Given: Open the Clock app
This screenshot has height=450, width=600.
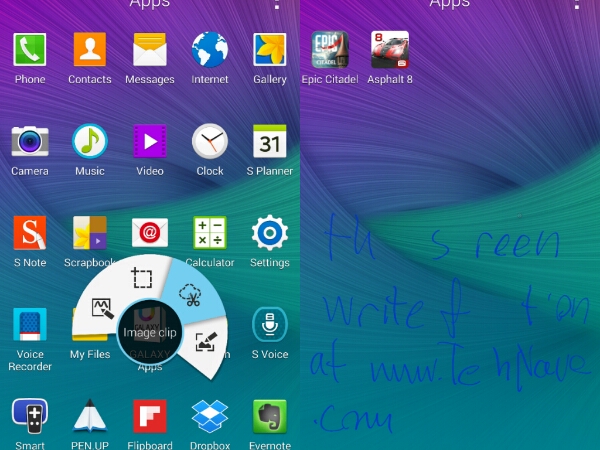Looking at the screenshot, I should tap(210, 141).
